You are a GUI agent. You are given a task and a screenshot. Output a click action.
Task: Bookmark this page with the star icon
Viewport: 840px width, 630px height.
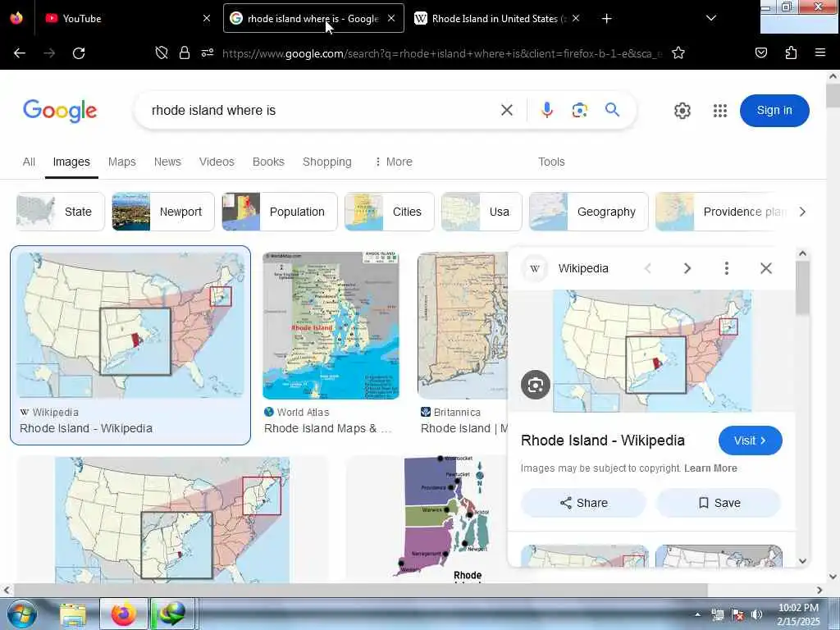tap(678, 53)
